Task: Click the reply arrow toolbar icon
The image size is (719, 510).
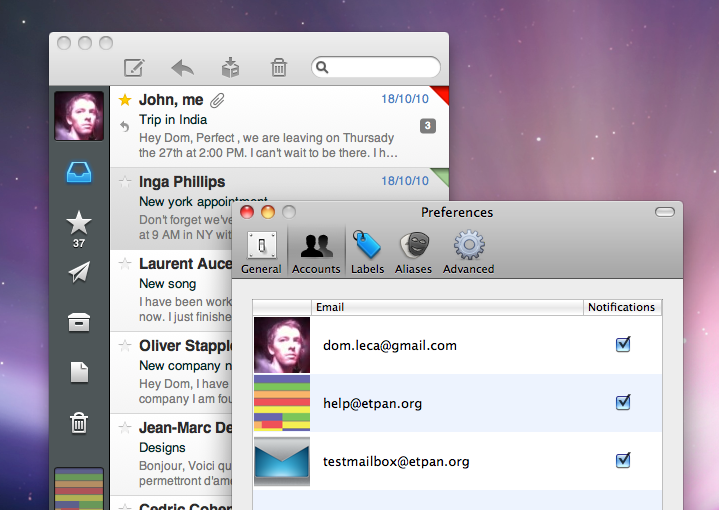Action: click(183, 68)
